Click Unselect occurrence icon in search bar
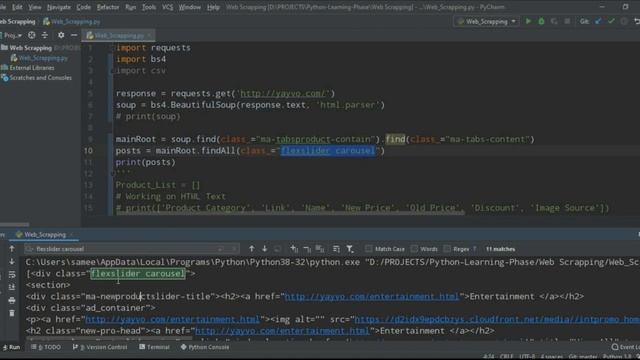Viewport: 640px width, 360px height. point(307,249)
